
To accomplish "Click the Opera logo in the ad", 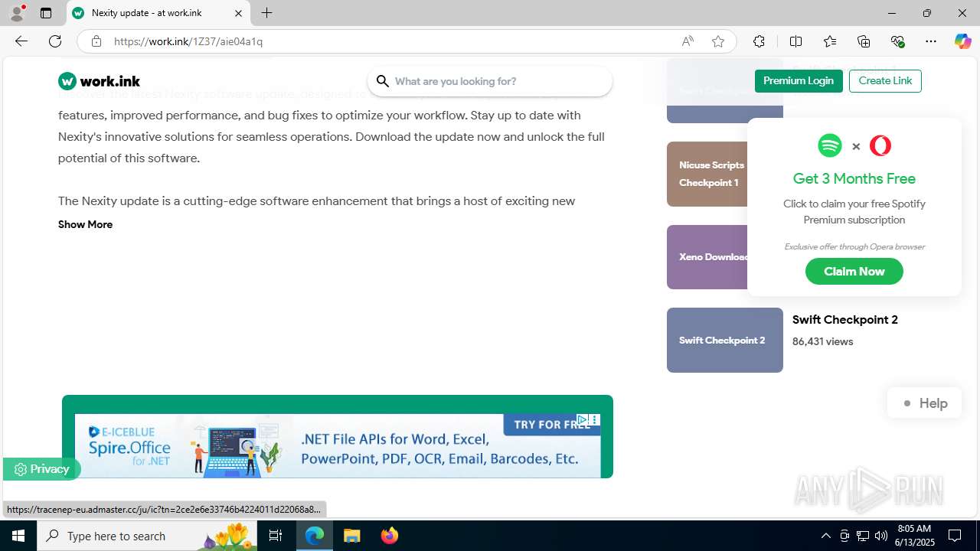I will tap(880, 145).
